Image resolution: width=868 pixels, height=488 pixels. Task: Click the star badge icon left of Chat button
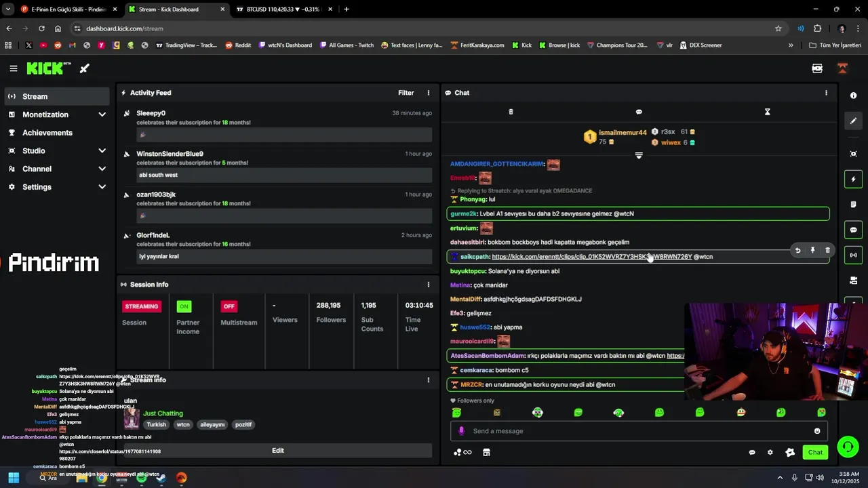pyautogui.click(x=790, y=453)
